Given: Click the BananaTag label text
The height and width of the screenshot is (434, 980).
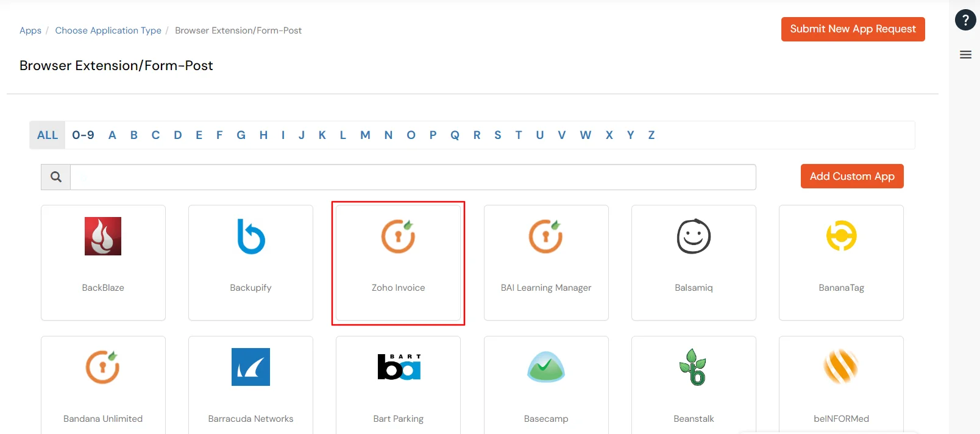Looking at the screenshot, I should point(841,288).
